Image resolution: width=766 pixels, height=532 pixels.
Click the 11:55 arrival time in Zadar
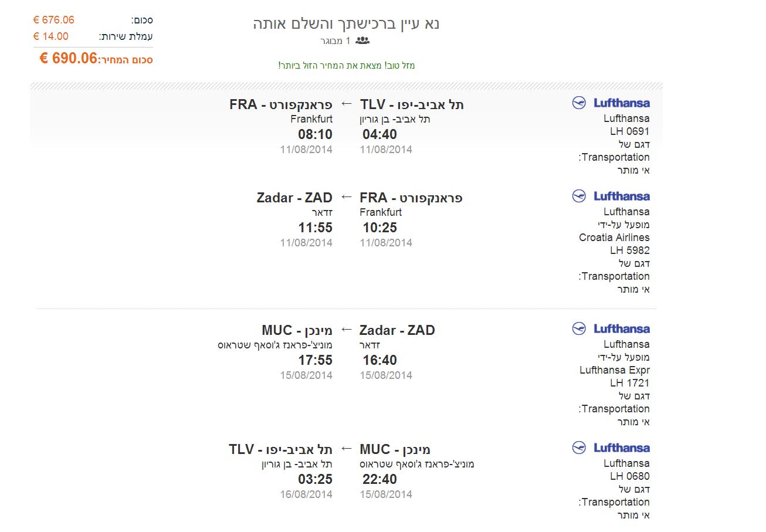tap(315, 228)
